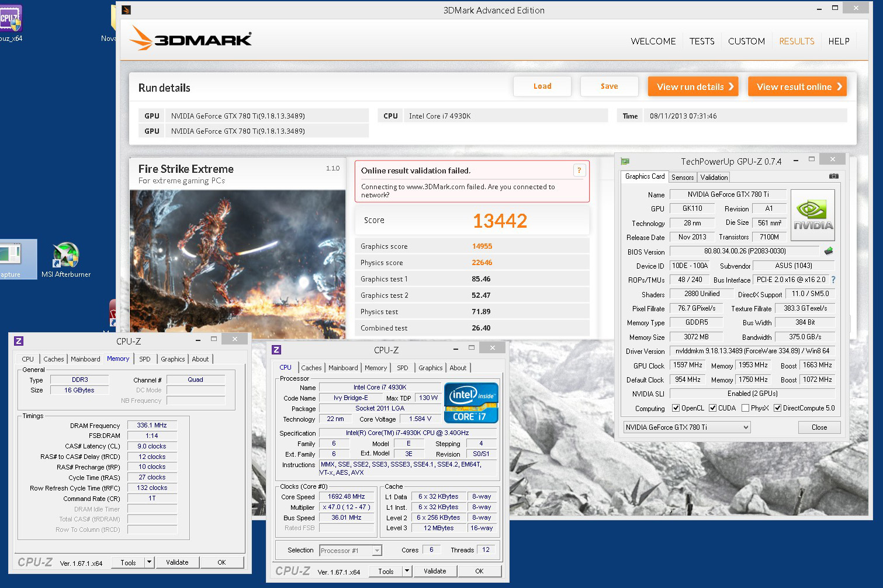Click the Close button in GPU-Z
Screen dimensions: 883x588
pos(819,427)
